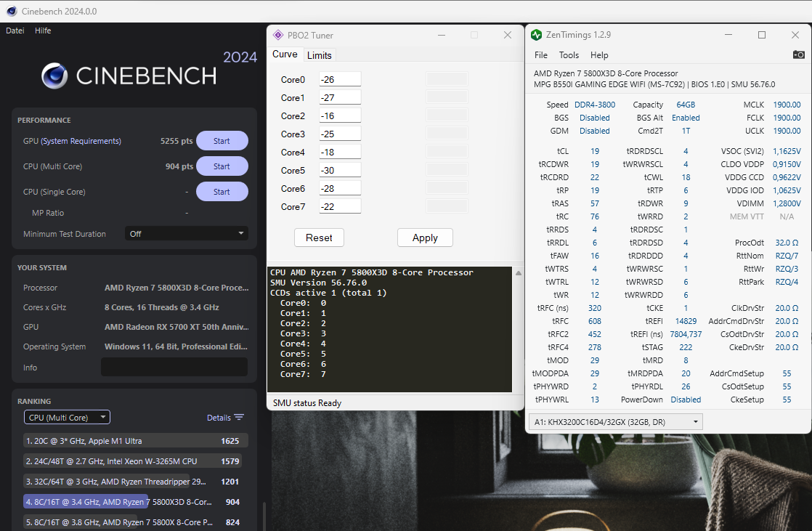812x531 pixels.
Task: Click the Core5 curve offset field
Action: [340, 170]
